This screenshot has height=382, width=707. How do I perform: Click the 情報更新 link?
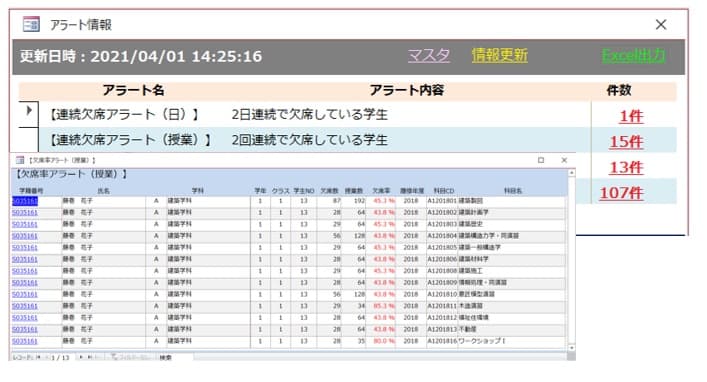(500, 55)
